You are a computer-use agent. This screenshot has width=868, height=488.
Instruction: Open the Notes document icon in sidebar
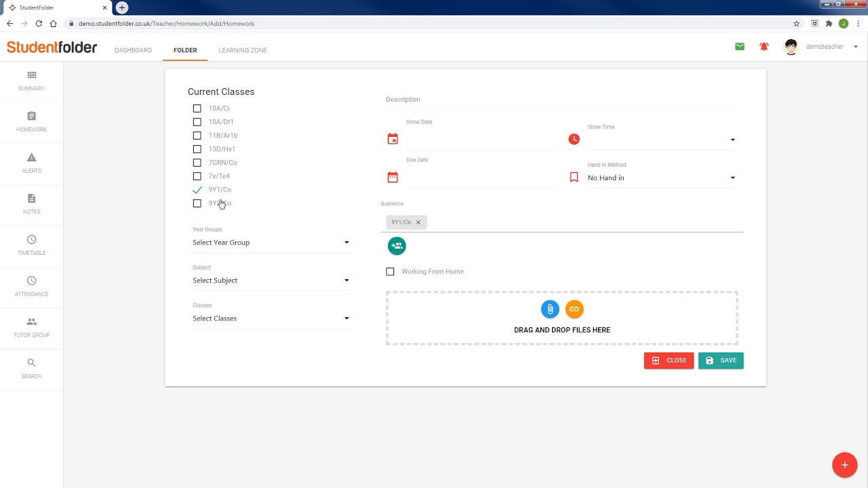pos(32,199)
